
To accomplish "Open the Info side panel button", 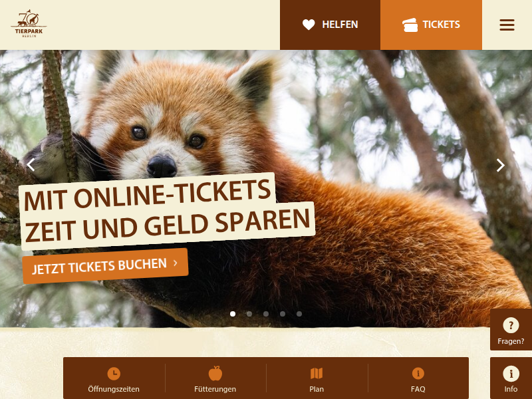I will (511, 378).
